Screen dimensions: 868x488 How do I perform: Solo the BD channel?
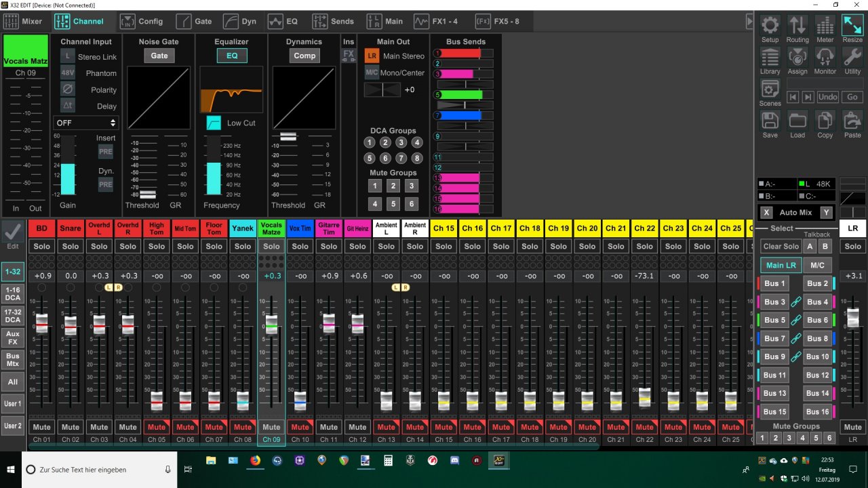click(x=42, y=246)
